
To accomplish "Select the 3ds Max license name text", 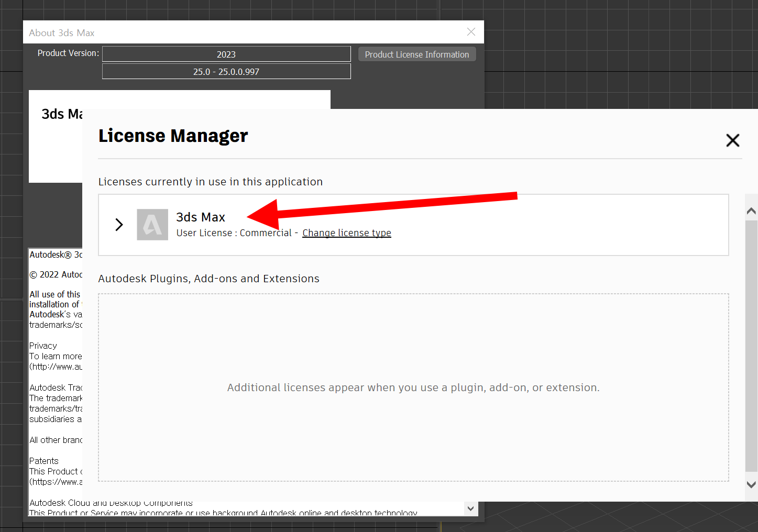I will (201, 217).
